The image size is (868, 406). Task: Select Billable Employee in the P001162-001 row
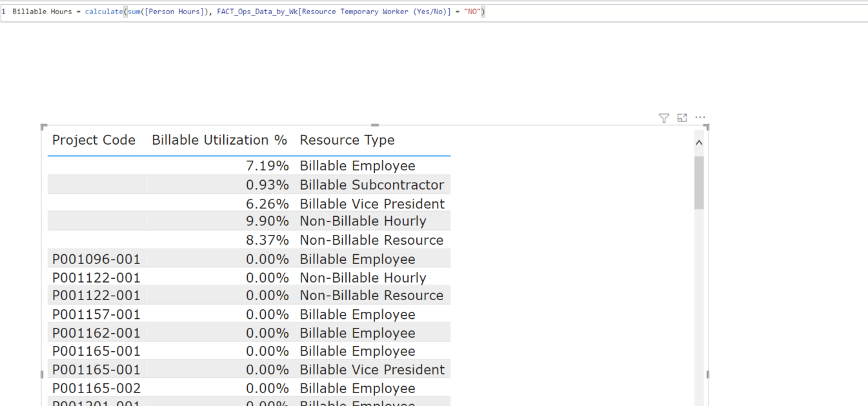358,333
